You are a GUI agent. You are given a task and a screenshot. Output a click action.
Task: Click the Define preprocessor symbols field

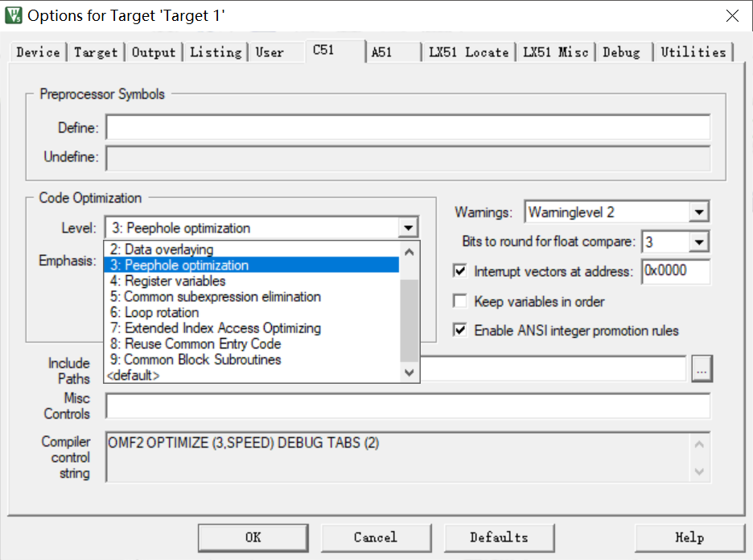[408, 127]
